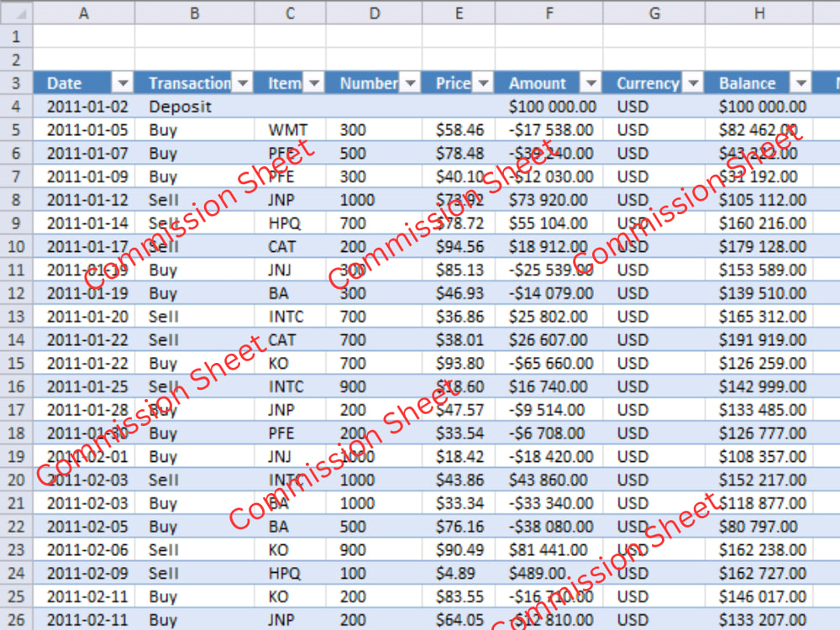Screen dimensions: 840x630
Task: Select the INTC item cell in row 13
Action: tap(290, 317)
